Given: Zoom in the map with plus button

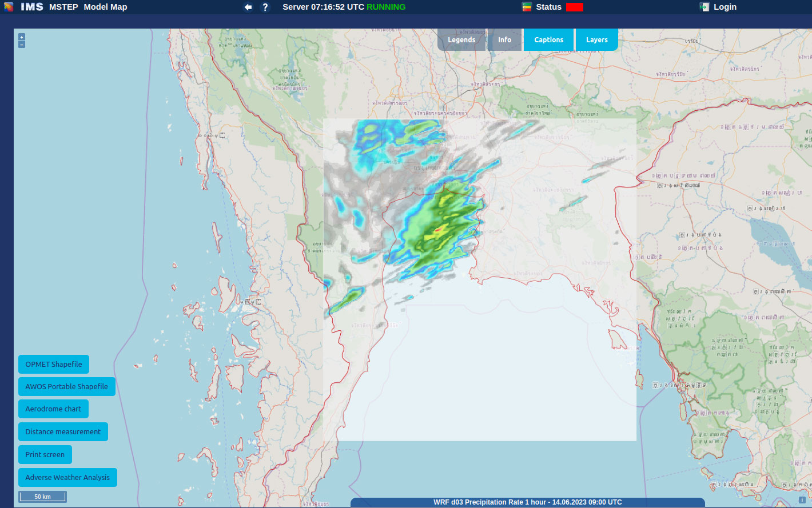Looking at the screenshot, I should point(22,37).
